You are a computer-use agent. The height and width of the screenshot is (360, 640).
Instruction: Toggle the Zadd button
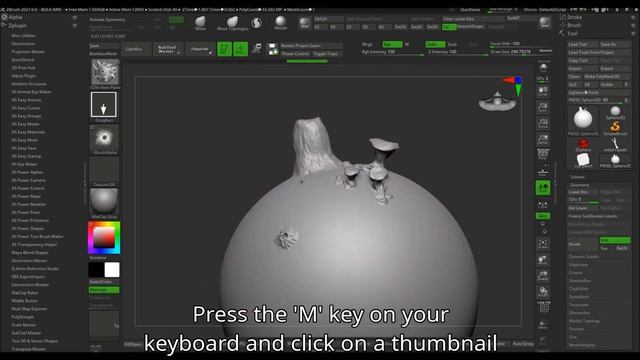pos(435,44)
